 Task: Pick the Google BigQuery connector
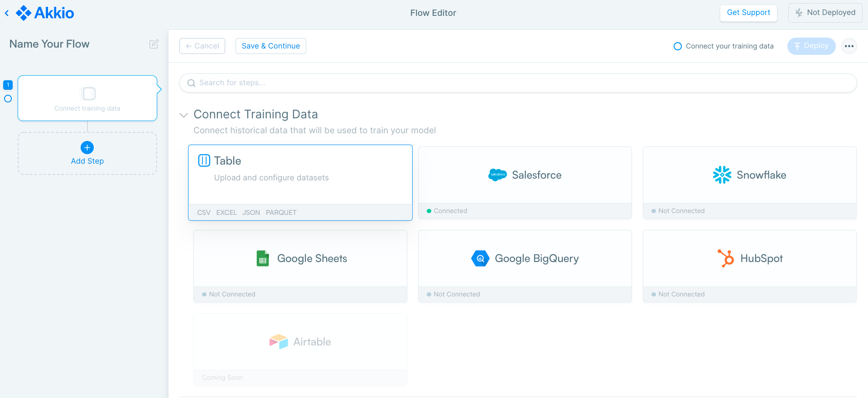(525, 259)
